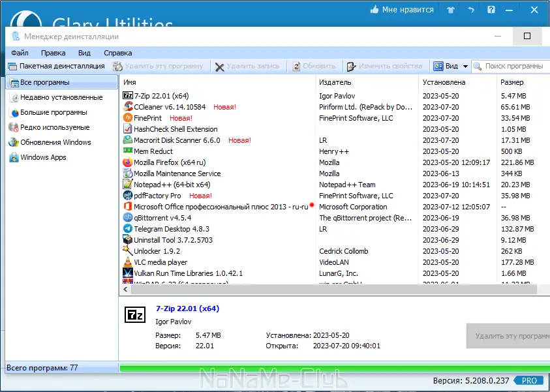Click the PRO version badge

[x=529, y=381]
